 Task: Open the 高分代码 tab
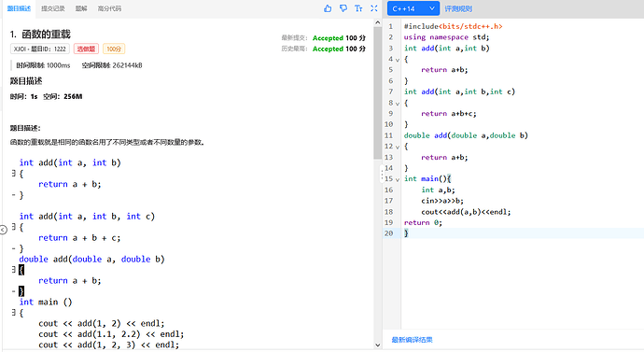[109, 8]
